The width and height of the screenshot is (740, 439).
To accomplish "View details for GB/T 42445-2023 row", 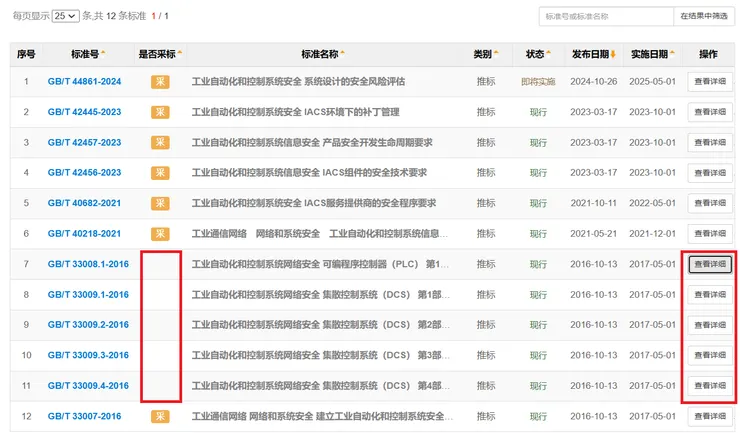I will (710, 112).
